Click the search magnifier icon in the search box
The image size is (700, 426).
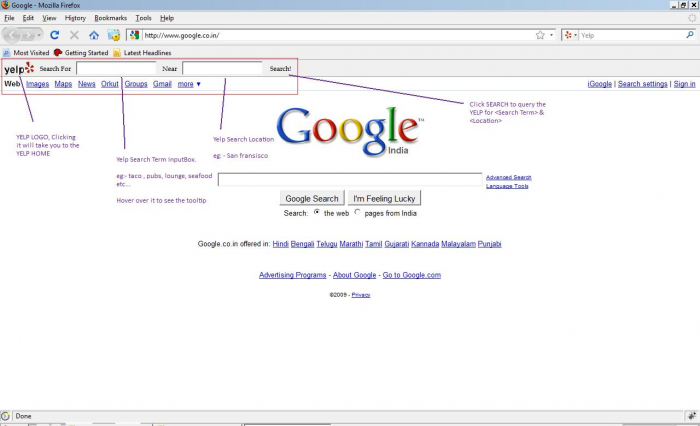click(690, 35)
